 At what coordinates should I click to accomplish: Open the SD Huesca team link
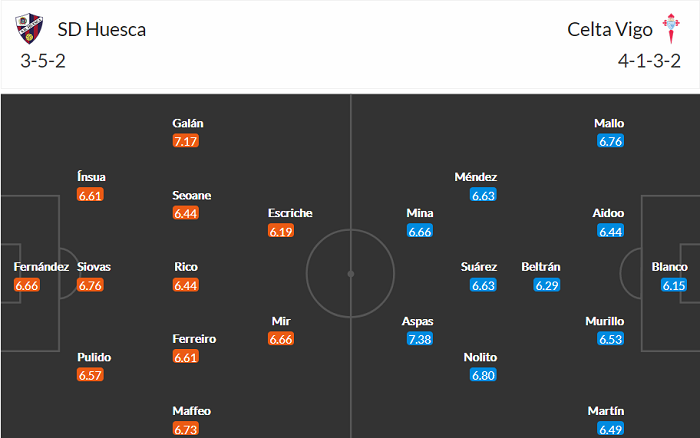click(102, 29)
